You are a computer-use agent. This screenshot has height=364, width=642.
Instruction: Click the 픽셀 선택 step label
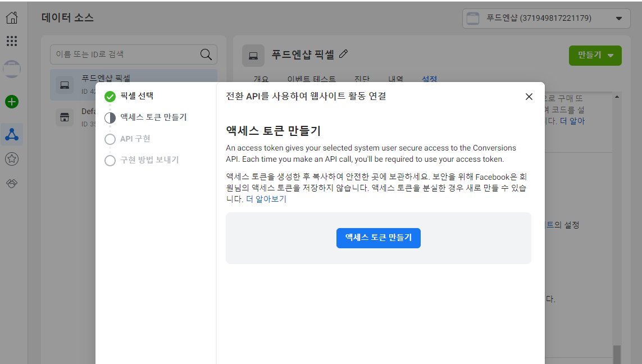click(x=136, y=96)
